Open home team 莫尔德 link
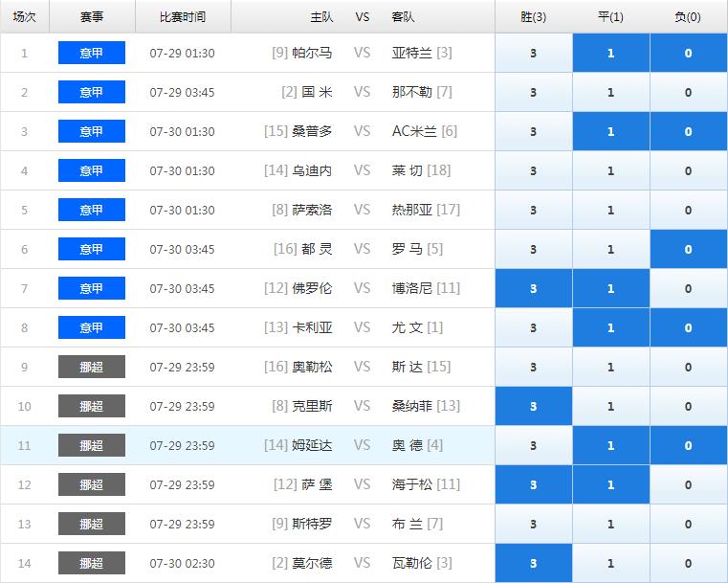Screen dimensions: 728x583 click(312, 563)
